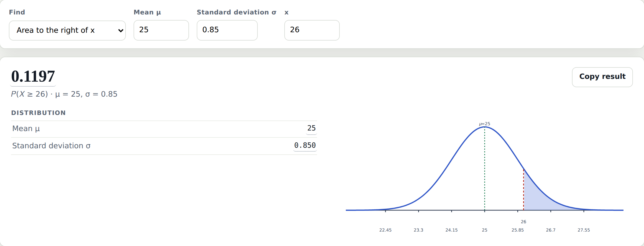Viewport: 644px width, 246px height.
Task: Click the red dashed x=26 line
Action: (x=523, y=190)
